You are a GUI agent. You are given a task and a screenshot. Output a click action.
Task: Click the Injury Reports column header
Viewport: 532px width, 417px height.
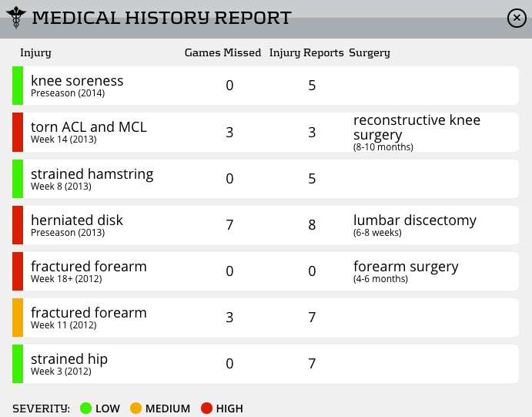click(306, 53)
